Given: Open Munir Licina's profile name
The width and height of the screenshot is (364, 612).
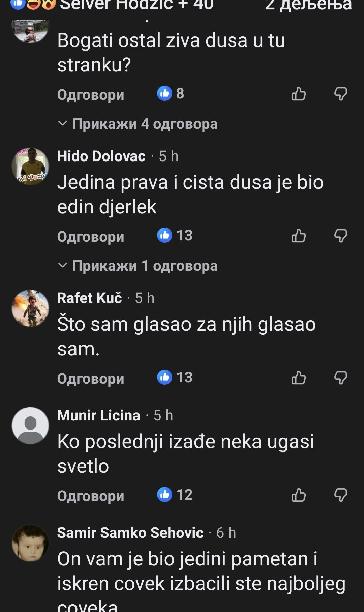Looking at the screenshot, I should point(98,415).
